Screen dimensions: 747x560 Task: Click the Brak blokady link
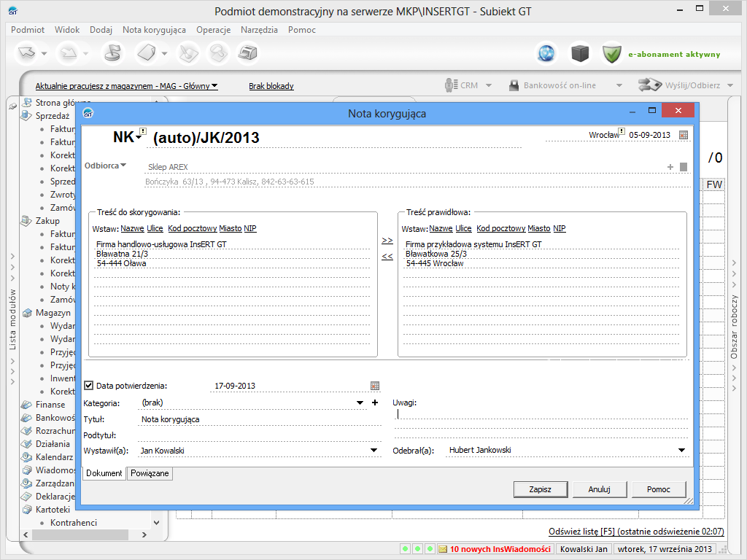271,86
